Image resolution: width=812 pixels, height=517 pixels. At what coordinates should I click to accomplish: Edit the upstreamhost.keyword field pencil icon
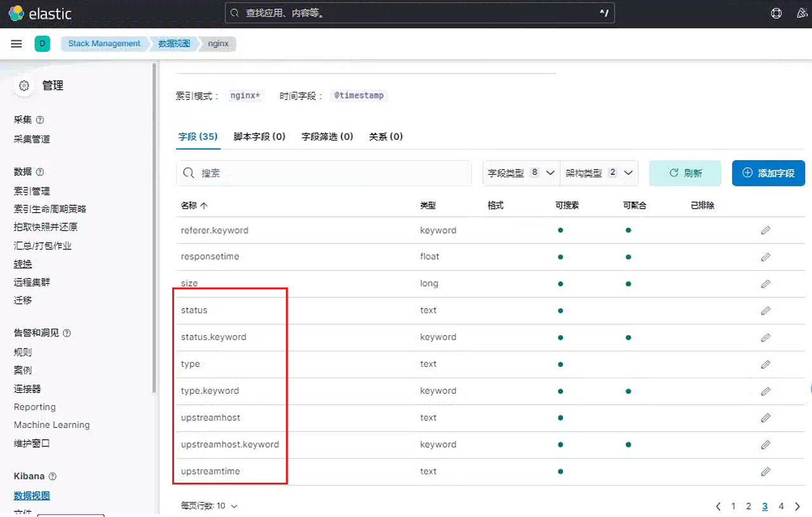[x=766, y=445]
